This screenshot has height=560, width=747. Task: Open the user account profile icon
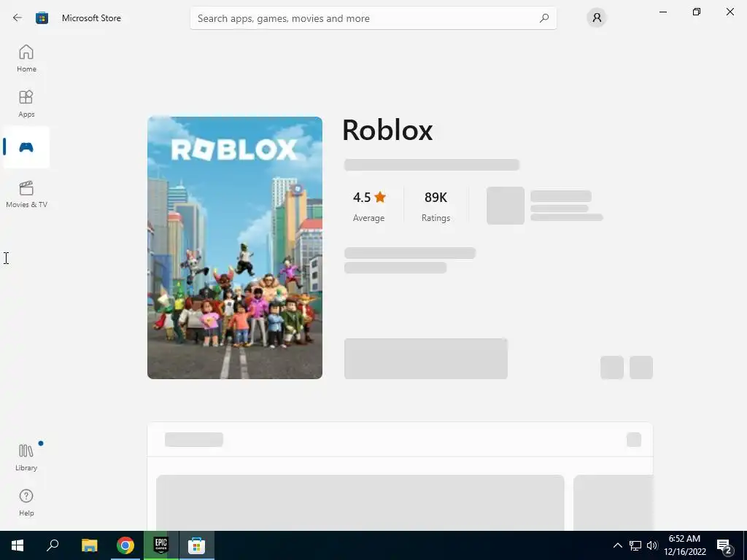click(597, 18)
